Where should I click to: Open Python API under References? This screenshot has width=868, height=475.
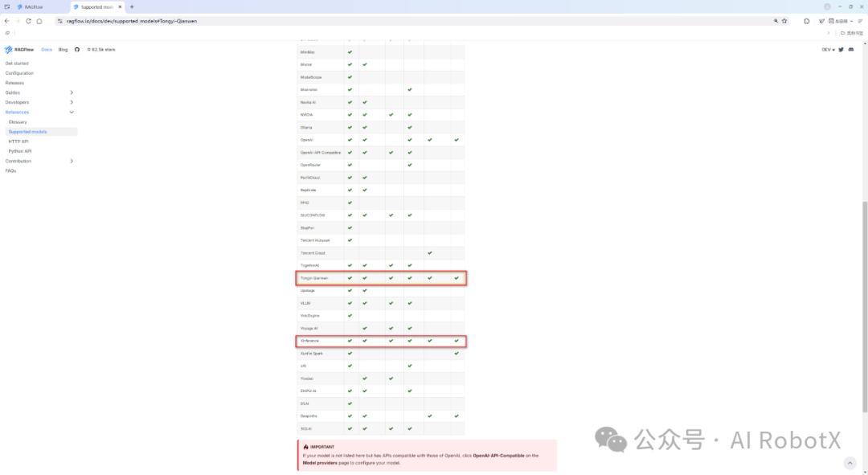pos(20,151)
